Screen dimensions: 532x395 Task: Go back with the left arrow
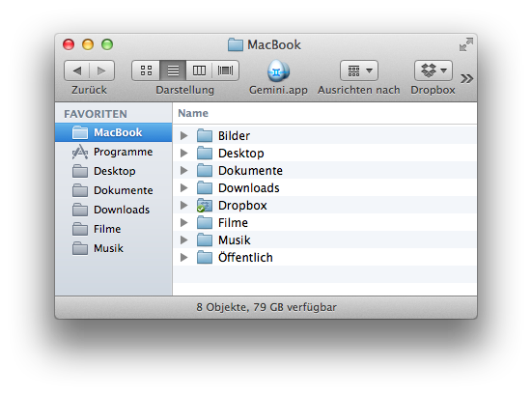click(x=77, y=71)
